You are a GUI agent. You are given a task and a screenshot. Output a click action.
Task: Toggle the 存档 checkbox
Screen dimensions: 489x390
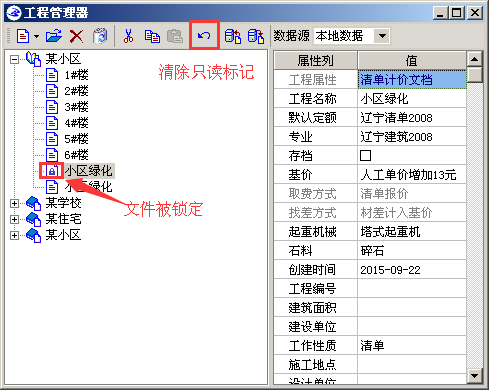click(365, 156)
